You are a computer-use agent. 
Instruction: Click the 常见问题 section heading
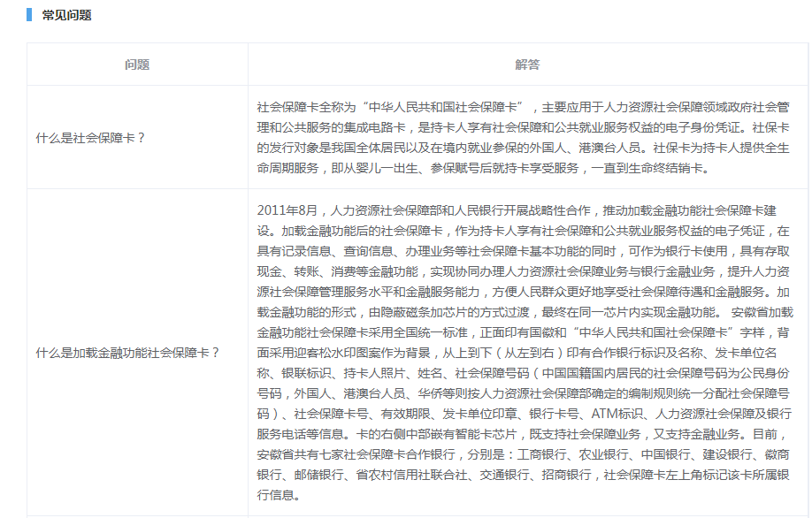(66, 15)
